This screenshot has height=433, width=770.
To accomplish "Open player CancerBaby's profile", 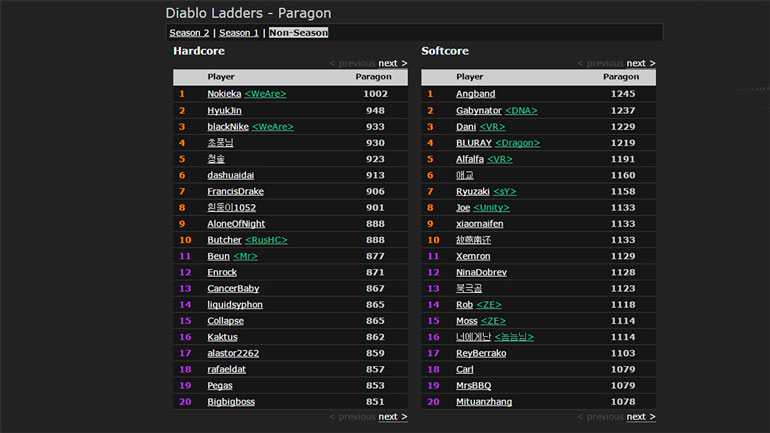I will (233, 289).
